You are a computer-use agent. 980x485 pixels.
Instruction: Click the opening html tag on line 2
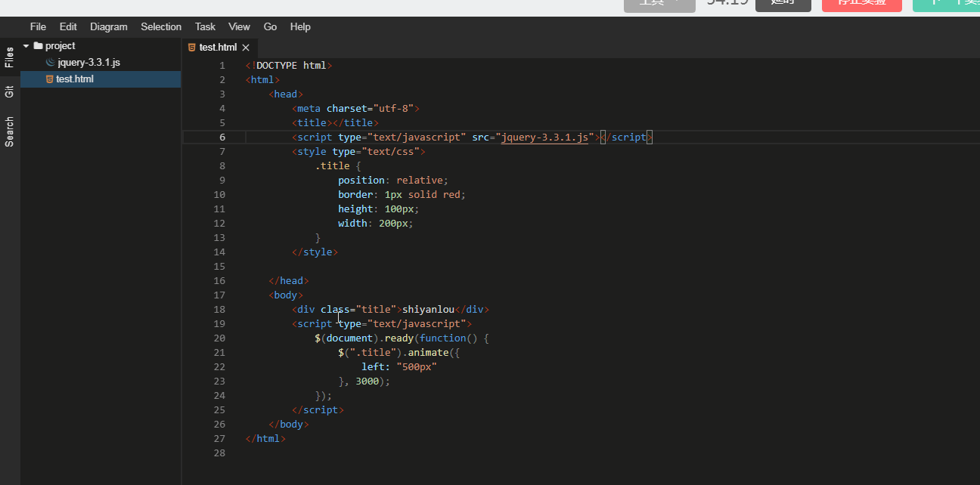262,80
